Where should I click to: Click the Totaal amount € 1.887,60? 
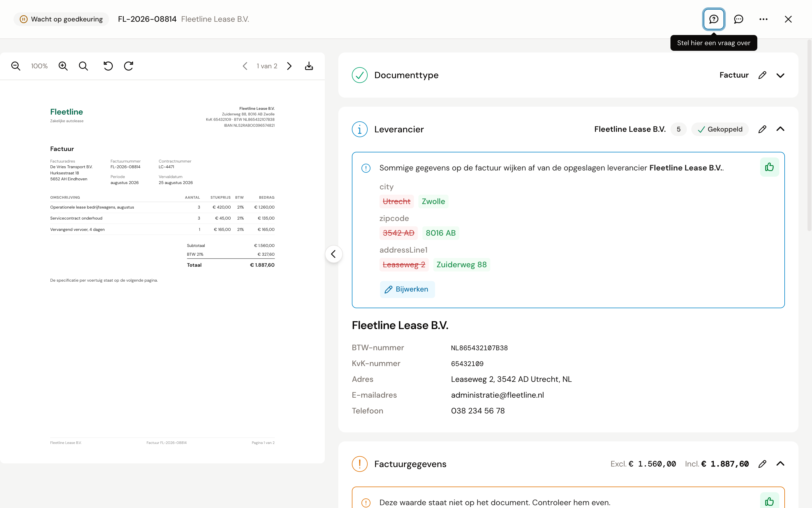coord(262,265)
